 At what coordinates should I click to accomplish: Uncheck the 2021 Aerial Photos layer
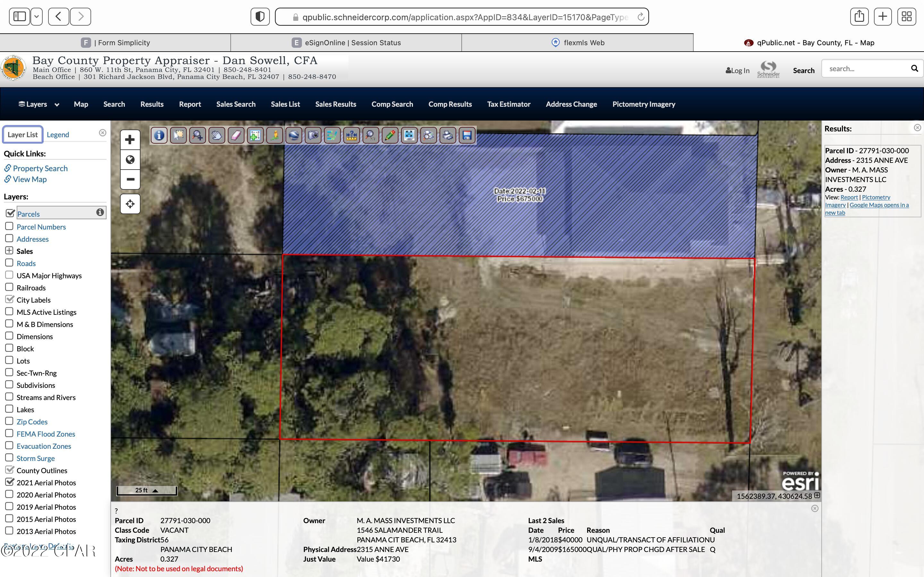pos(10,482)
